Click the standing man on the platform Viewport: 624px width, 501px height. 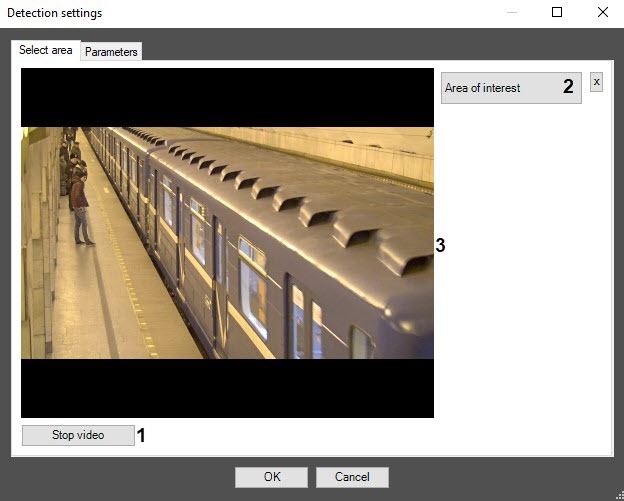point(81,205)
